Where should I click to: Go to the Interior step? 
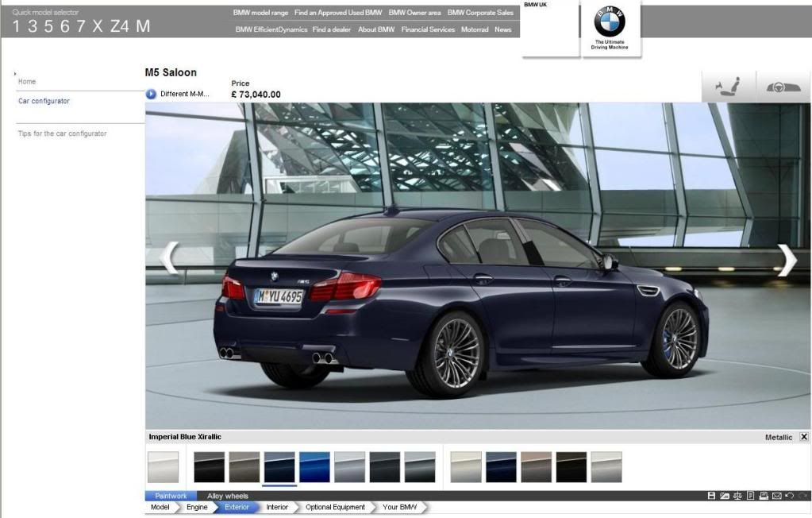tap(277, 507)
